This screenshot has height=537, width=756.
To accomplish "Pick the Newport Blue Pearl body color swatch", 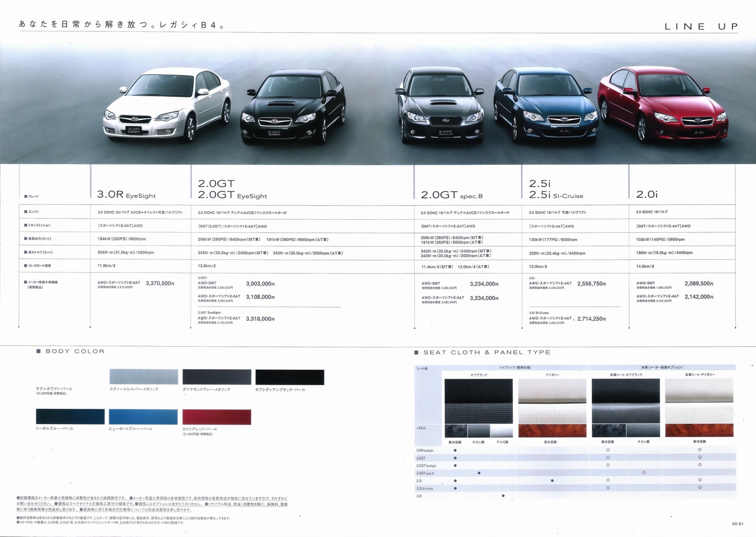I will 143,416.
